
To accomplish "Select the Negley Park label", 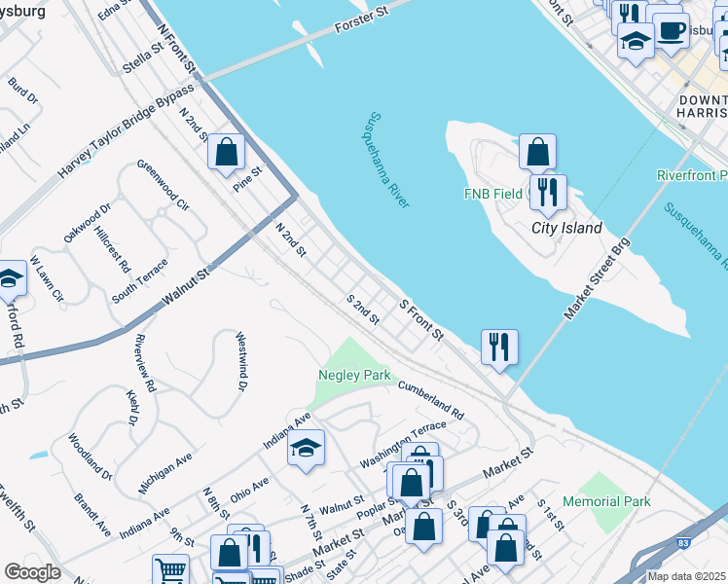I will pos(354,375).
